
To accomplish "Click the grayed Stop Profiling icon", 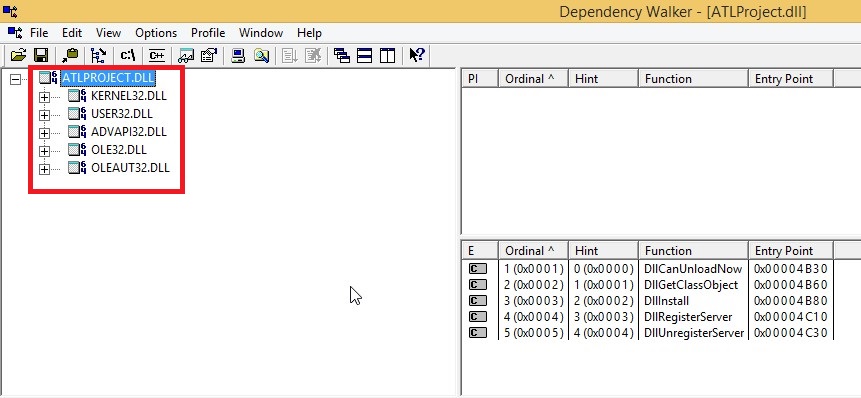I will 312,55.
